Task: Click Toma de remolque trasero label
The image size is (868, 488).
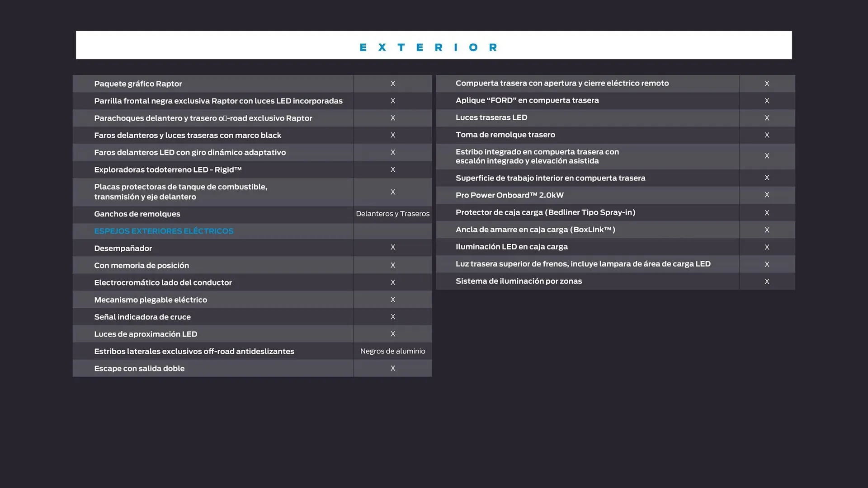Action: coord(505,135)
